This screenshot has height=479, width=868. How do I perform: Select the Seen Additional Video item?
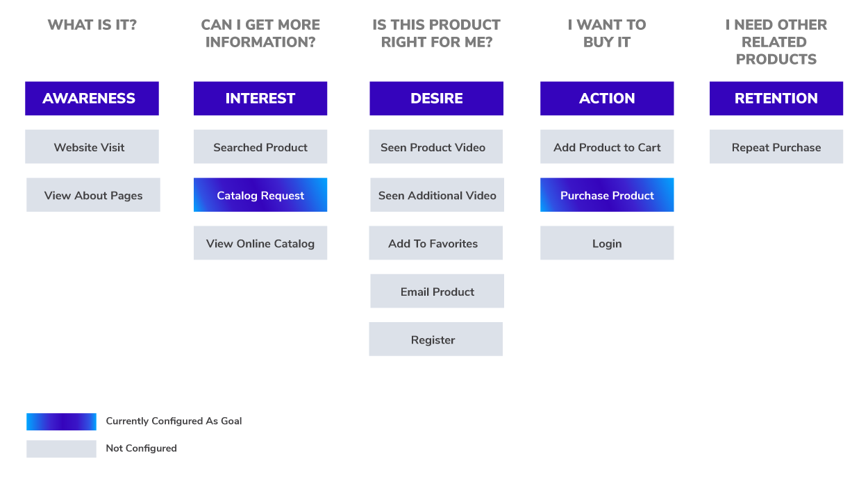(437, 195)
